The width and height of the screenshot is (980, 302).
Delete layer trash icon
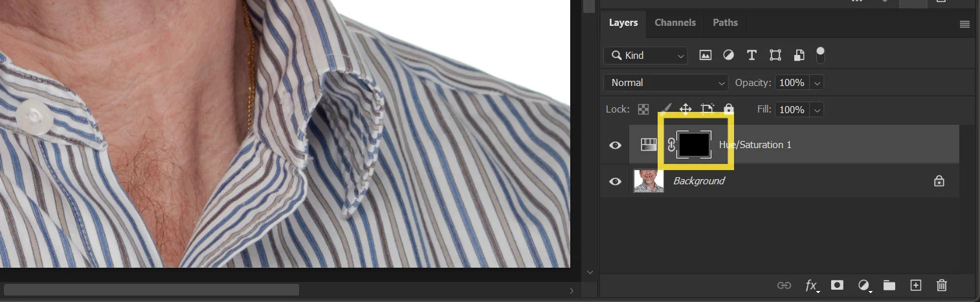[942, 285]
